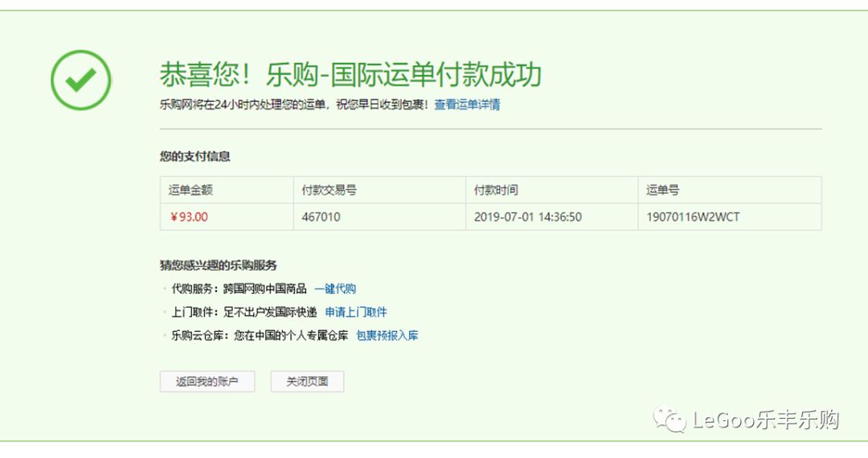Select payment time 2019-07-01 14:36:50
Viewport: 868px width, 458px height.
(527, 217)
